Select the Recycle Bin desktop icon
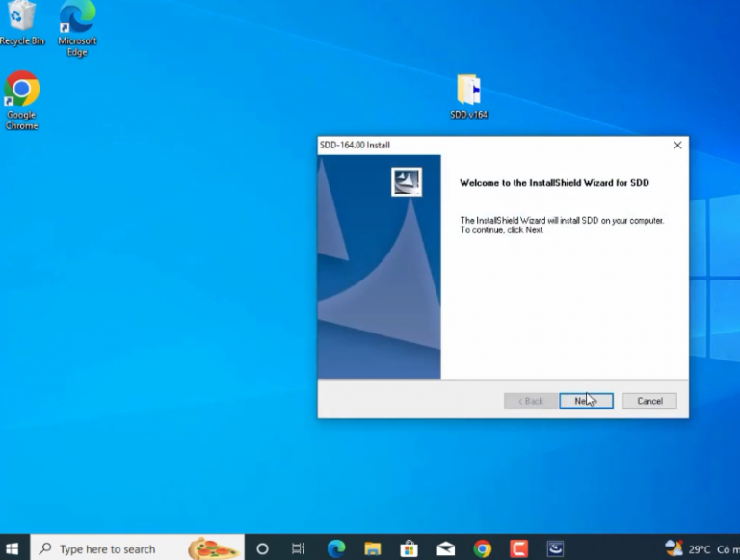The image size is (740, 560). [x=21, y=21]
